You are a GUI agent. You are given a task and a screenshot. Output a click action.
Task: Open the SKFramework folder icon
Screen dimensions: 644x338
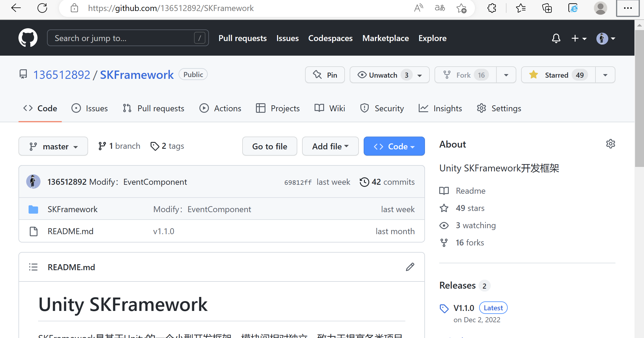tap(33, 209)
